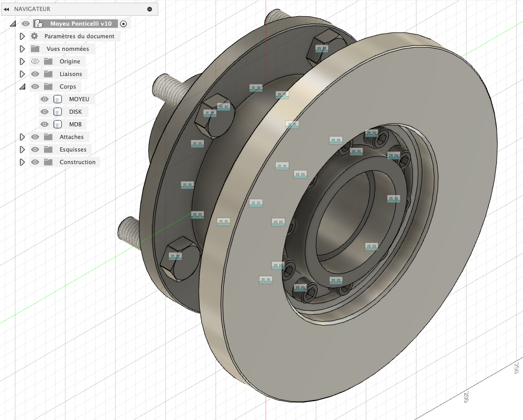This screenshot has width=523, height=420.
Task: Collapse the Corps folder tree
Action: 22,87
